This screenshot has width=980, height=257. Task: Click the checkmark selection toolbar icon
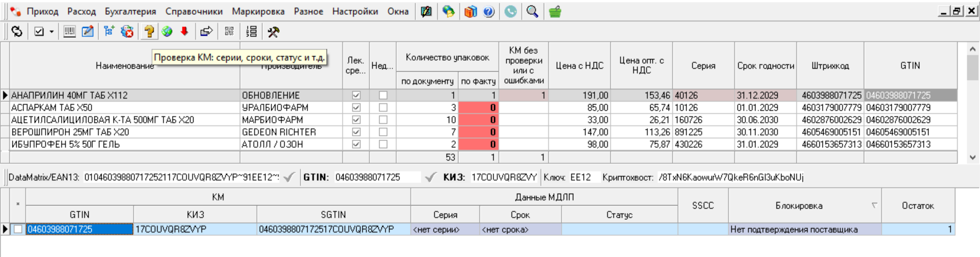coord(39,32)
